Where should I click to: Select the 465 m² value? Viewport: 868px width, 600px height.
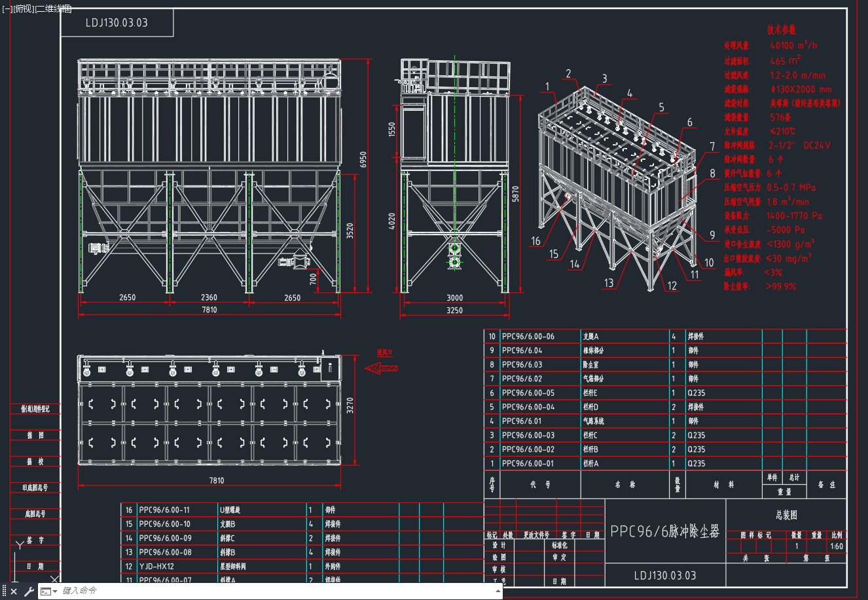pyautogui.click(x=785, y=60)
